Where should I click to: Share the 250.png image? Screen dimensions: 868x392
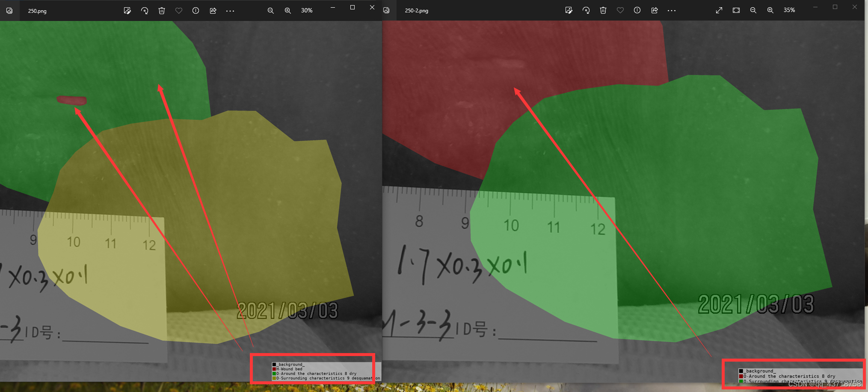(x=213, y=11)
